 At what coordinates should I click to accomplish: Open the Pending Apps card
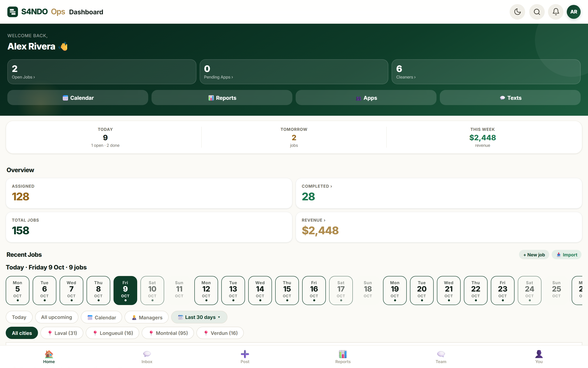[294, 72]
